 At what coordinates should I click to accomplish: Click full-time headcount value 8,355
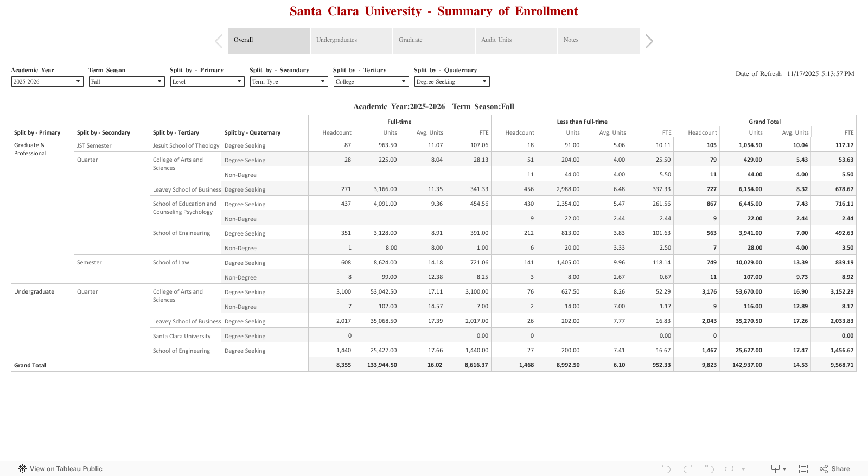[x=343, y=365]
